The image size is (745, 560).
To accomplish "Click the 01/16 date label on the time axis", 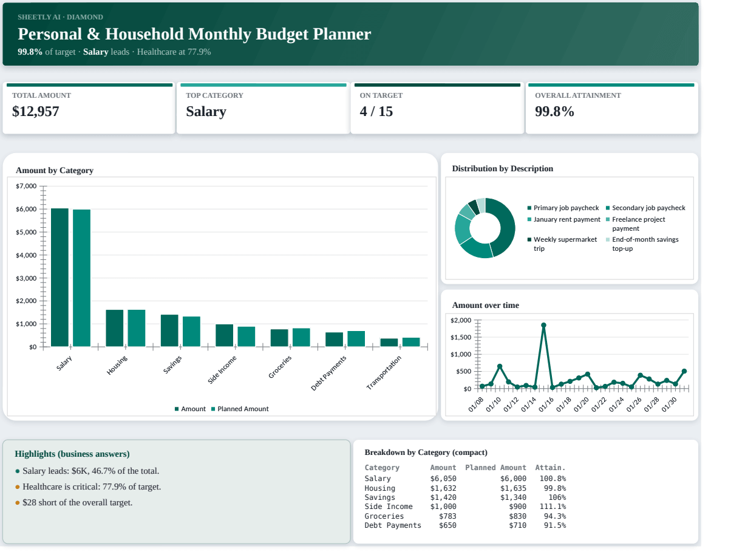I will (546, 405).
